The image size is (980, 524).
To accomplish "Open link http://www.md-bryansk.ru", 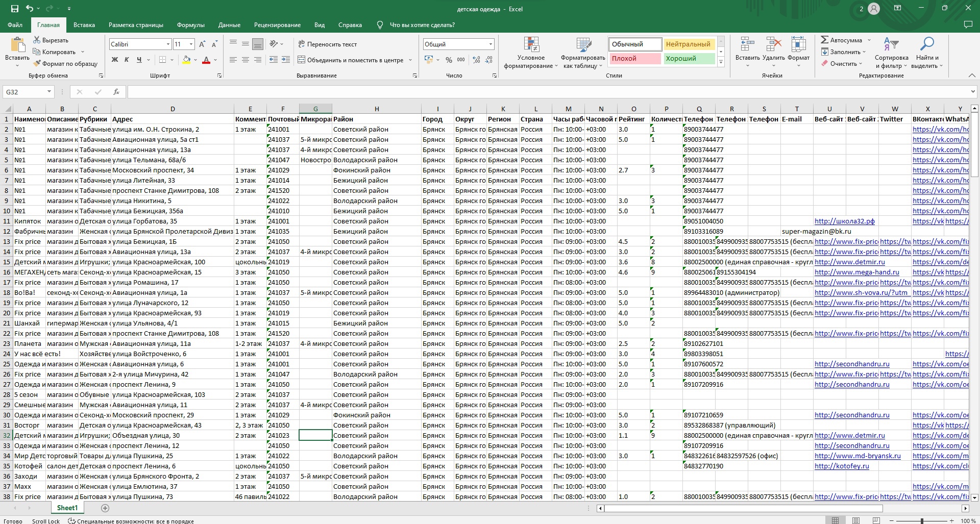I will pos(857,456).
